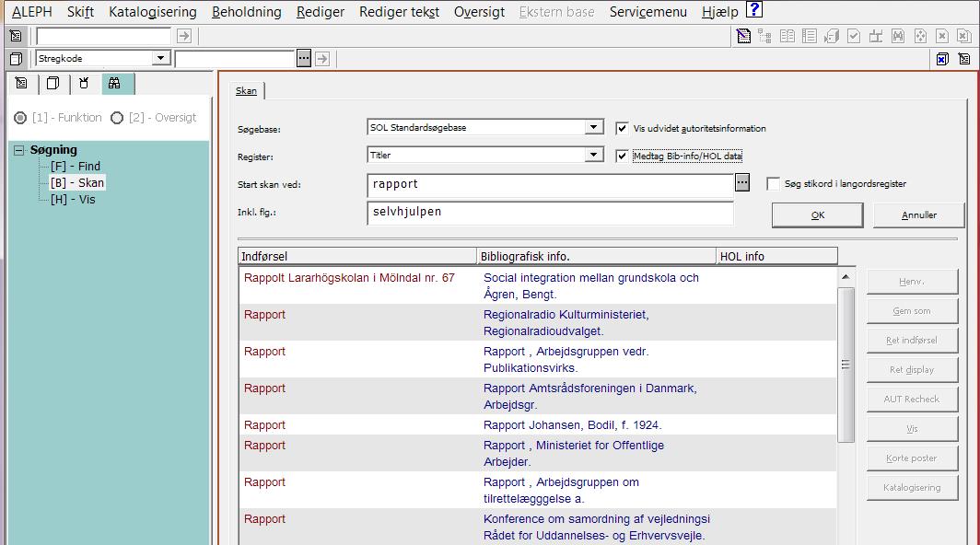Click the browse button beside Start skan ved
This screenshot has width=980, height=545.
click(x=742, y=183)
